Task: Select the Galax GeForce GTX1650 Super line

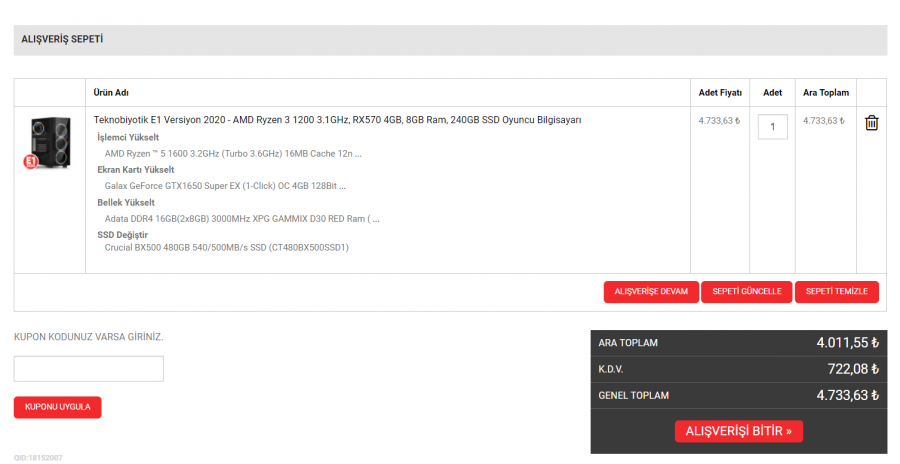Action: click(x=225, y=186)
